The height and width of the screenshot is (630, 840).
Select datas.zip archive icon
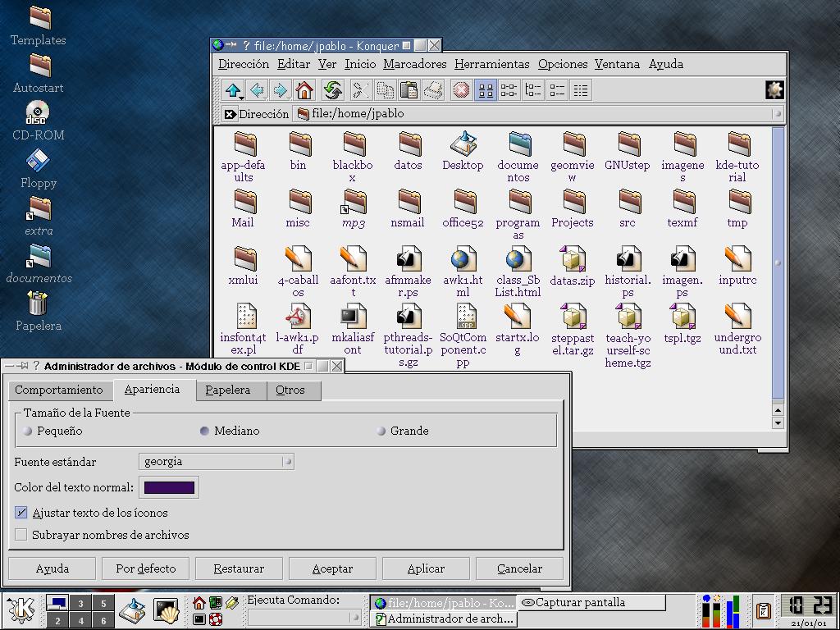(572, 267)
